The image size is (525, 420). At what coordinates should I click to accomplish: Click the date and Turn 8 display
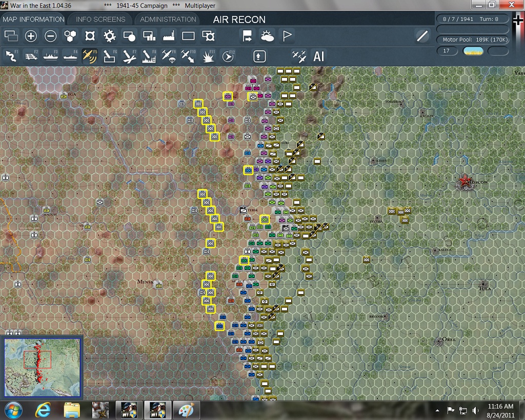click(x=473, y=19)
